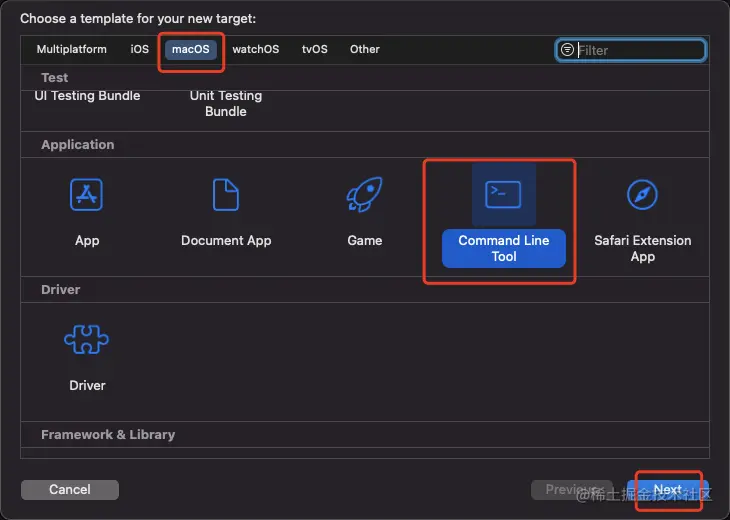Focus the Filter text field
Image resolution: width=730 pixels, height=520 pixels.
click(x=631, y=50)
